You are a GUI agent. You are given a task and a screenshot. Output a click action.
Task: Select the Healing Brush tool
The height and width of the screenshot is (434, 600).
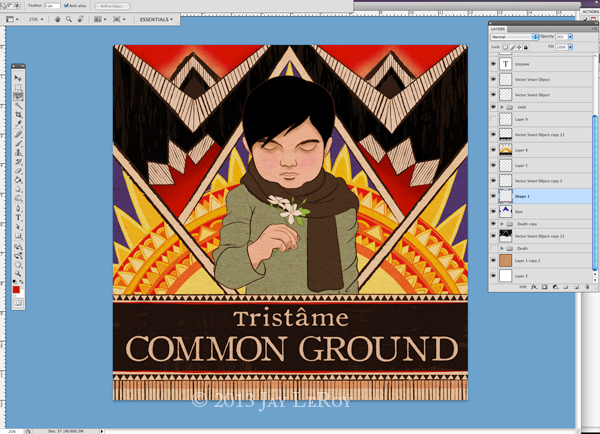pyautogui.click(x=18, y=134)
